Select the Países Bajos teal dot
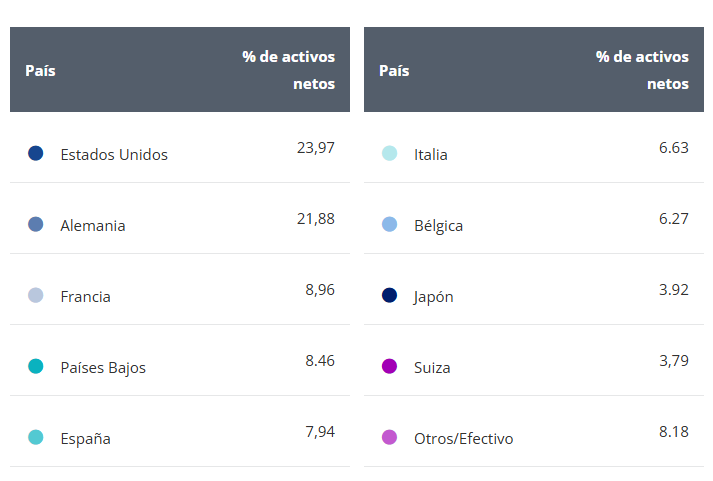Screen dimensions: 713x481 pyautogui.click(x=36, y=367)
